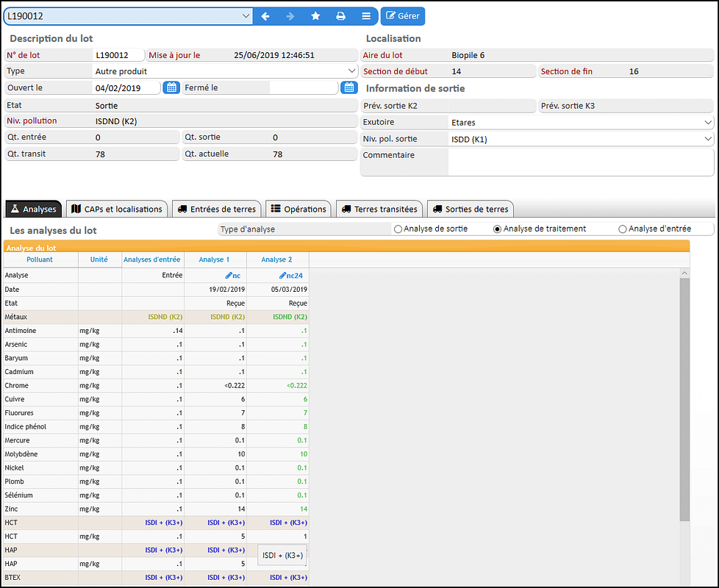Open calendar picker for Ouvert le
The image size is (719, 588).
coord(171,87)
